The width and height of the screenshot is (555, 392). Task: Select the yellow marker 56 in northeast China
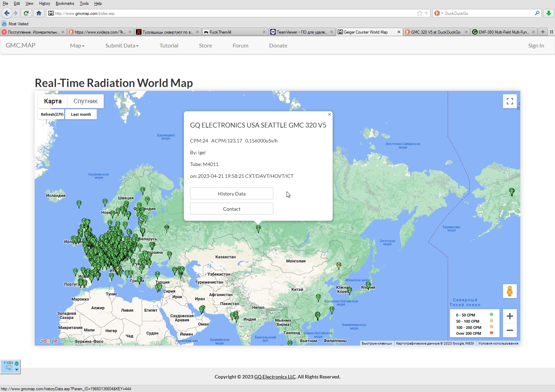point(339,266)
